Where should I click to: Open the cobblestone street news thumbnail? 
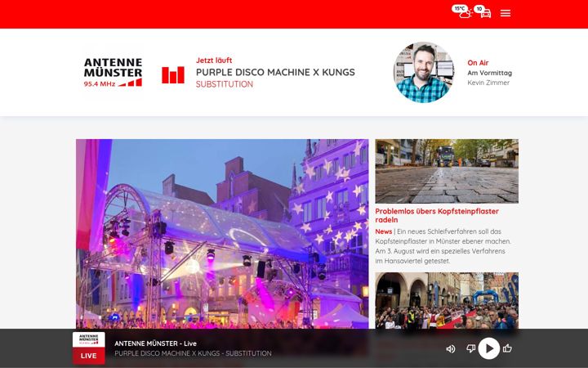point(447,171)
